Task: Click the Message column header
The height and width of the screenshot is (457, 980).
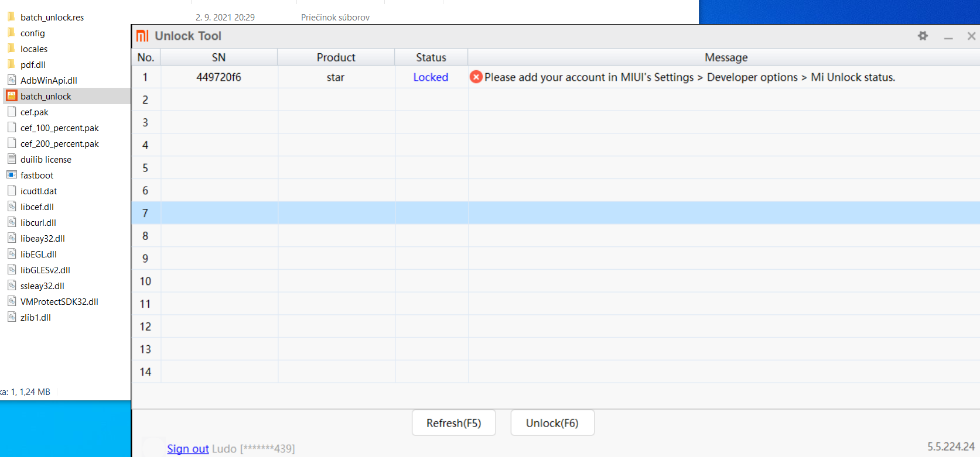Action: (x=726, y=57)
